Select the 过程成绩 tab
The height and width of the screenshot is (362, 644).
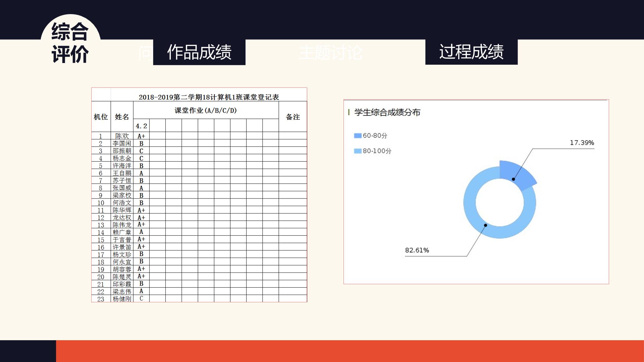471,52
